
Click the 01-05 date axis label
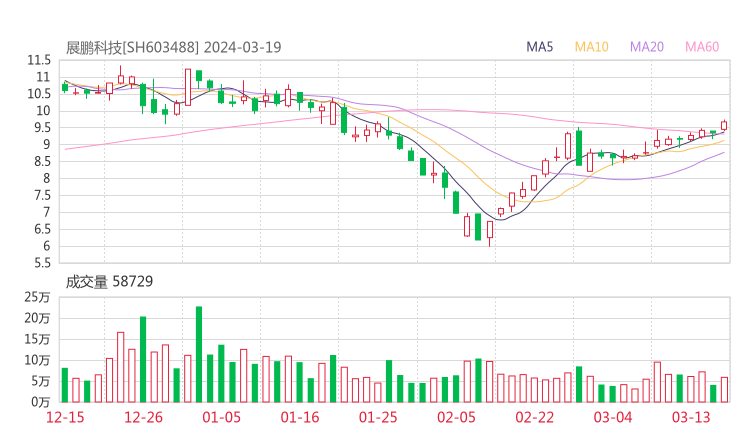coord(221,417)
